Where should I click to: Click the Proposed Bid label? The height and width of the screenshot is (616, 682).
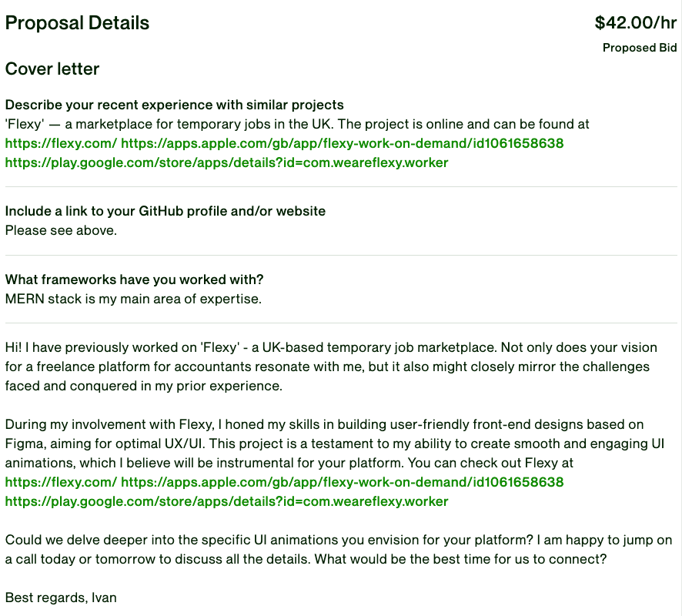[x=640, y=48]
